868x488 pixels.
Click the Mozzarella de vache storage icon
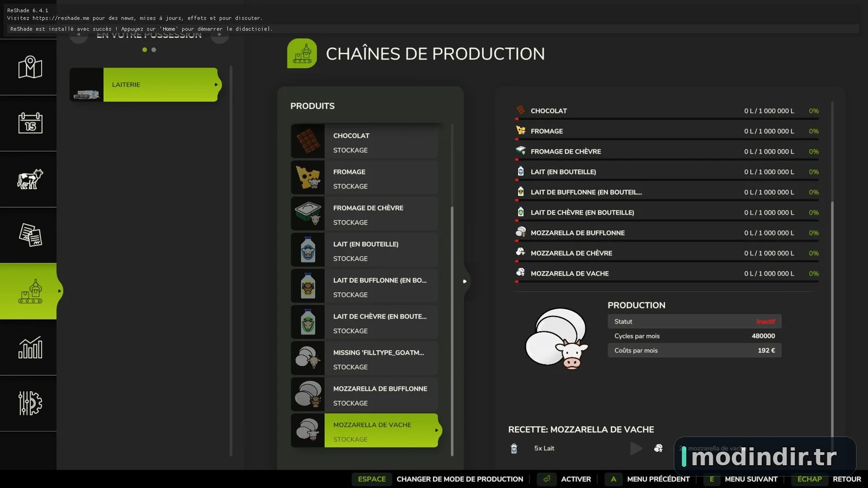[x=520, y=272]
